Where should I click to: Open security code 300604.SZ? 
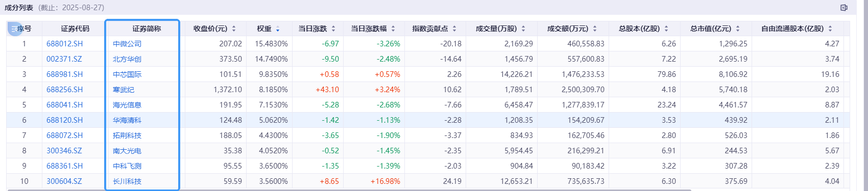click(x=64, y=181)
